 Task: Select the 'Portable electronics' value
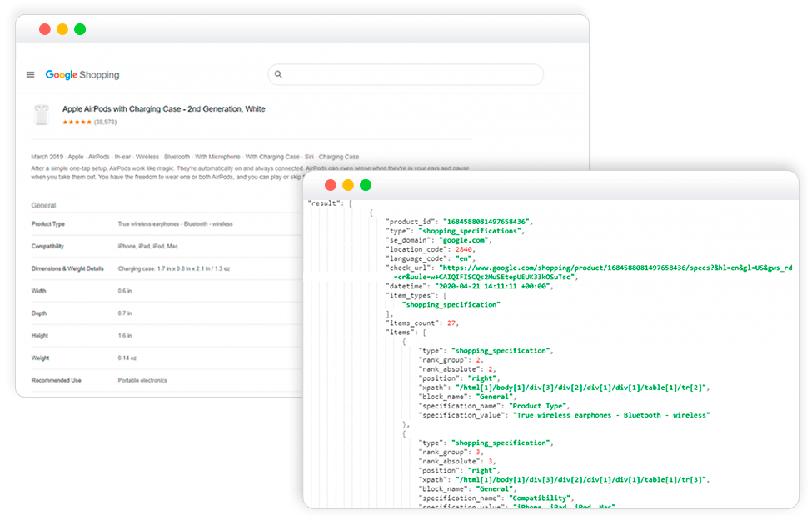click(142, 380)
